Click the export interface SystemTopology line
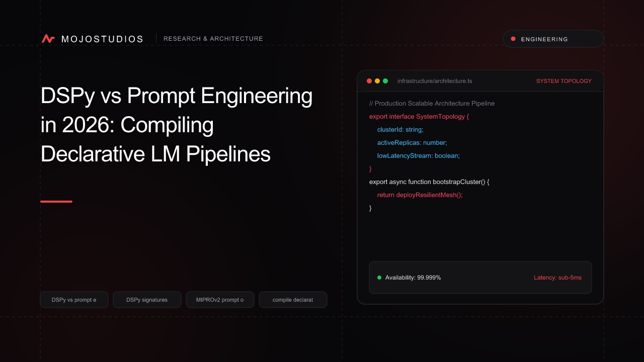The width and height of the screenshot is (644, 362). 419,116
